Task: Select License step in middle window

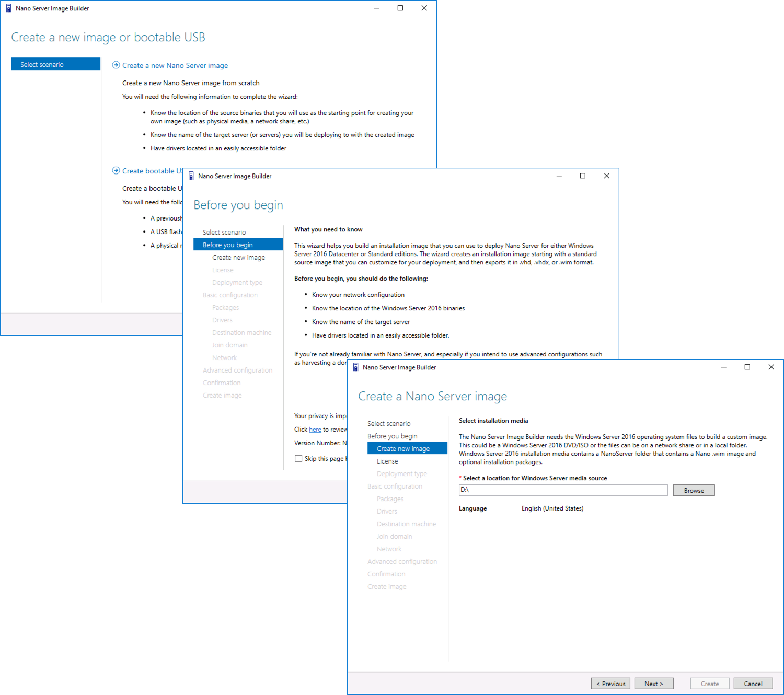Action: (223, 270)
